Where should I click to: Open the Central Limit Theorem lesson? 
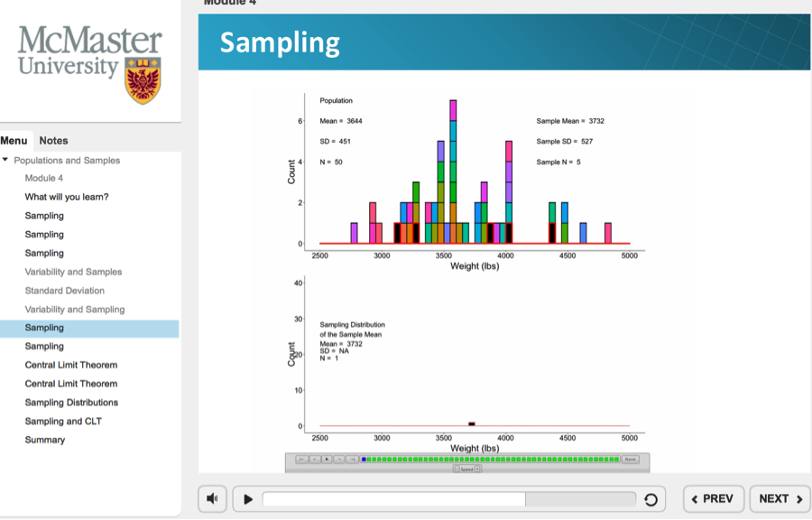[70, 365]
